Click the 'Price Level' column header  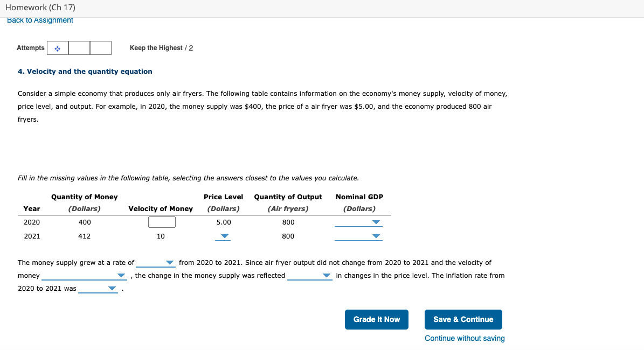[x=224, y=197]
